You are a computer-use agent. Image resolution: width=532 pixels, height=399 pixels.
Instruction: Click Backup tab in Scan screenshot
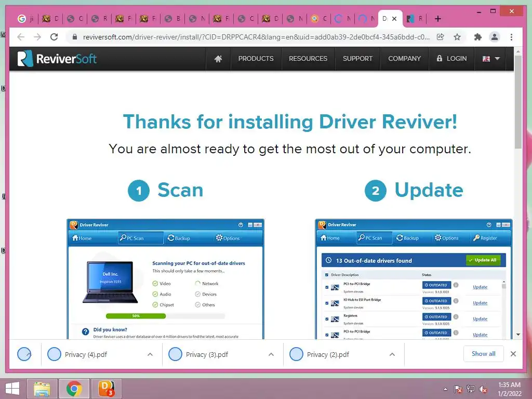pos(179,238)
